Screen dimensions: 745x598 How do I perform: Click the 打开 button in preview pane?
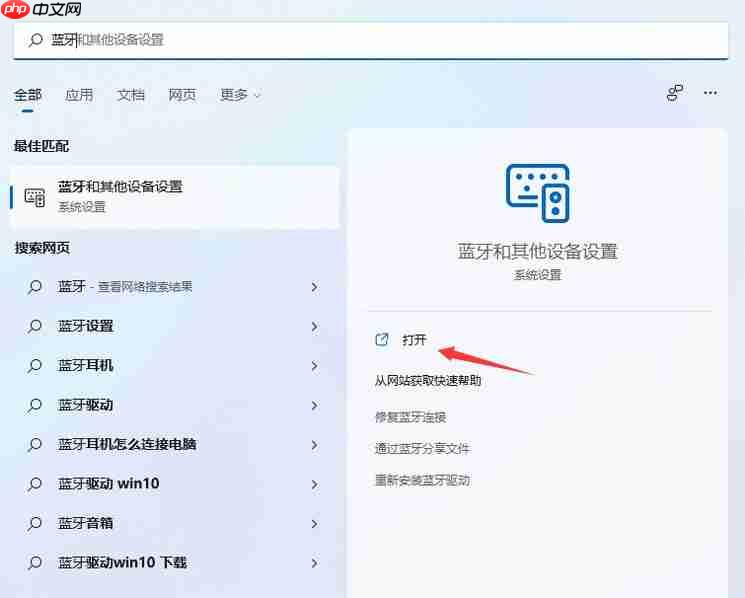[x=414, y=340]
